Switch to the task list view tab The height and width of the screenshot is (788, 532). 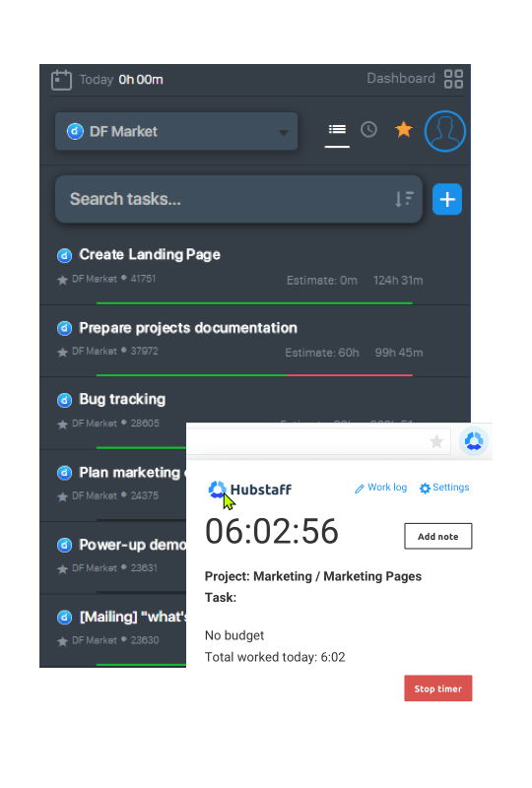(337, 130)
